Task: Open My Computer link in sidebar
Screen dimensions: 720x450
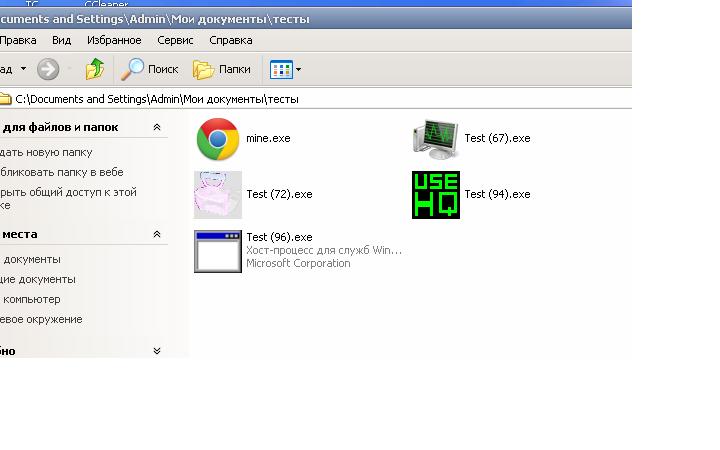Action: [32, 299]
